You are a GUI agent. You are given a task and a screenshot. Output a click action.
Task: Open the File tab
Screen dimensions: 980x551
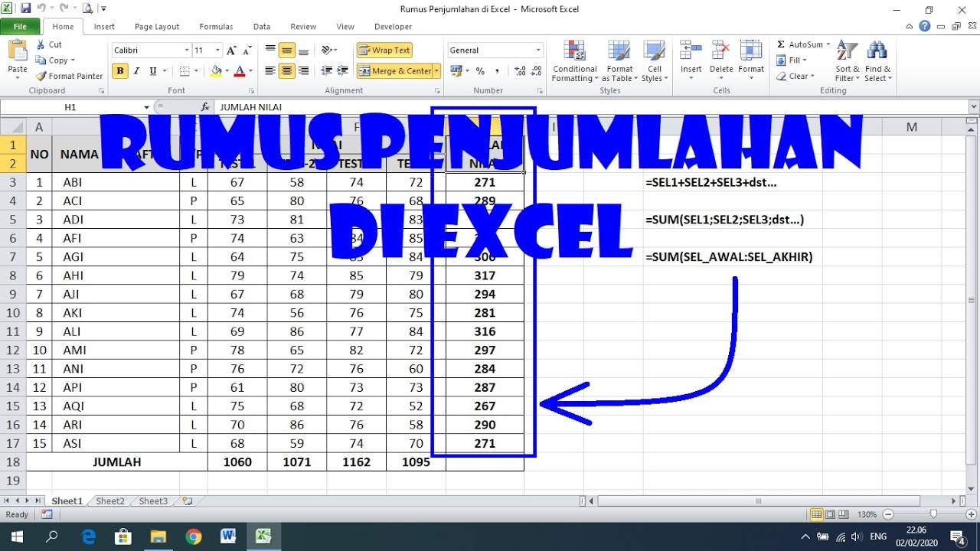(20, 26)
